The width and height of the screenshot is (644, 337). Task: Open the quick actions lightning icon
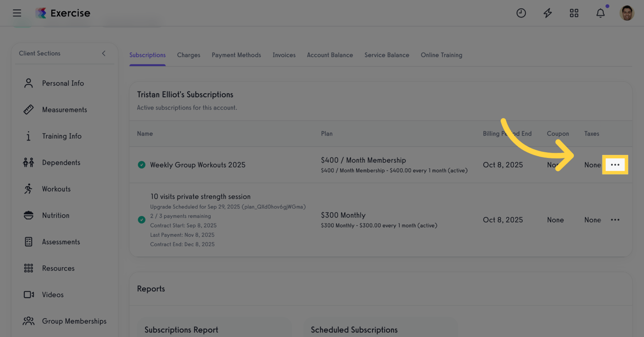point(547,13)
